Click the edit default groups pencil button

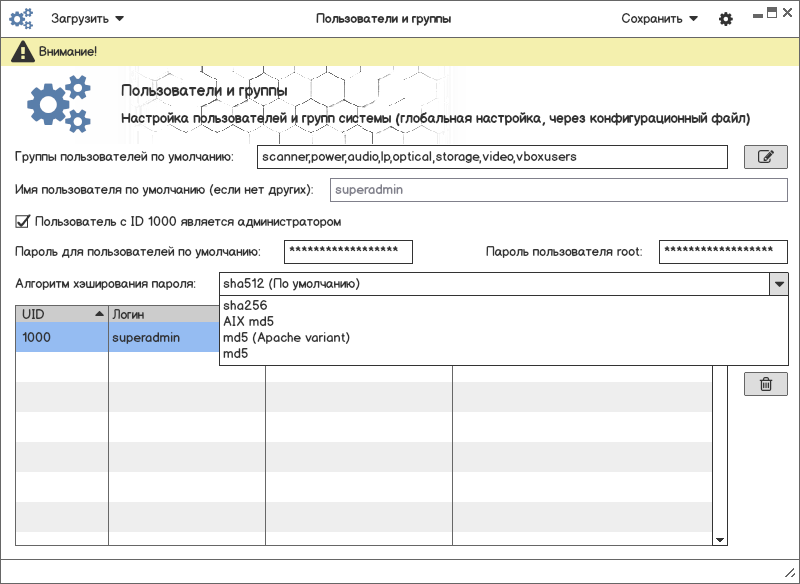765,157
